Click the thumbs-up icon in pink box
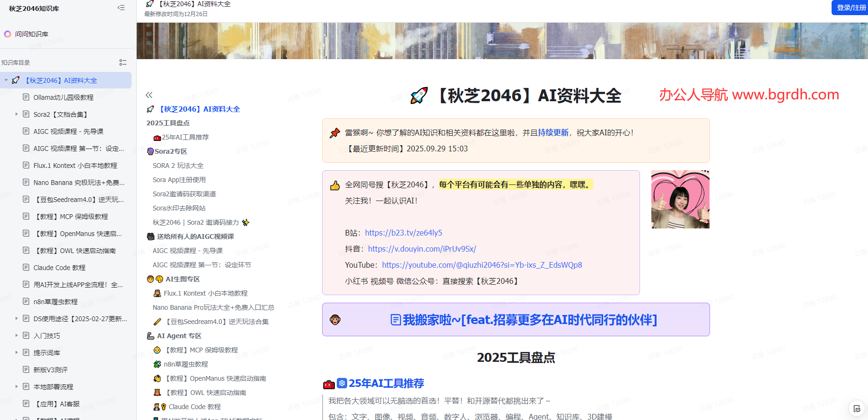The width and height of the screenshot is (868, 420). click(335, 185)
